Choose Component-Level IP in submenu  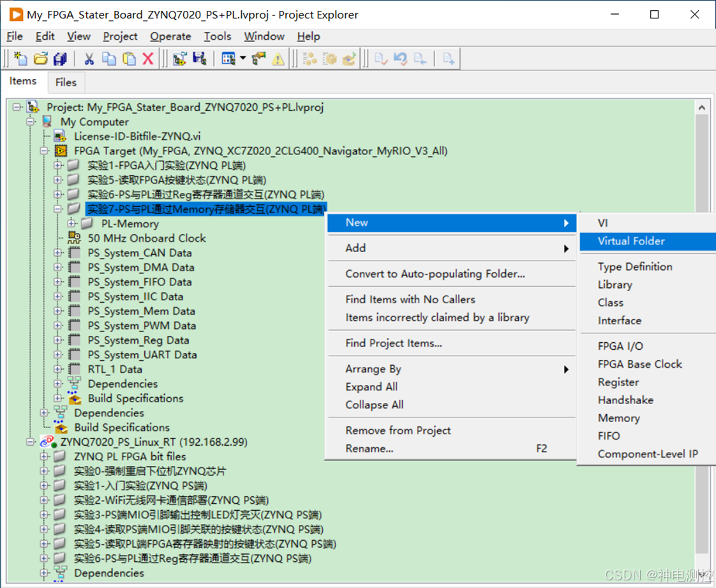click(x=648, y=454)
